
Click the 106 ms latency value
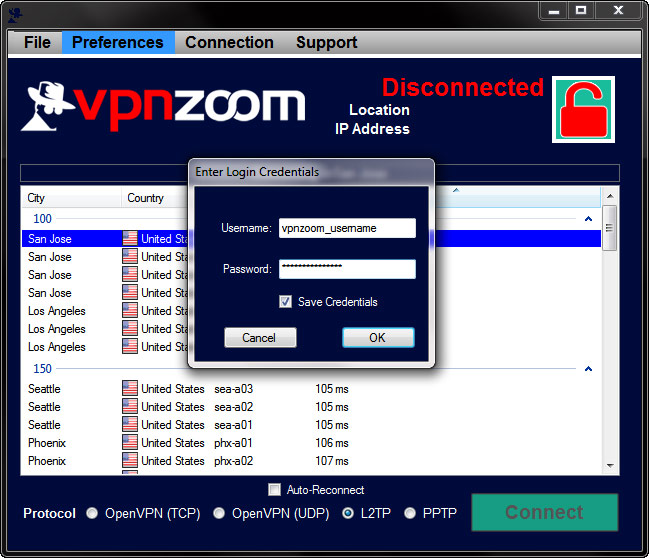[x=332, y=443]
